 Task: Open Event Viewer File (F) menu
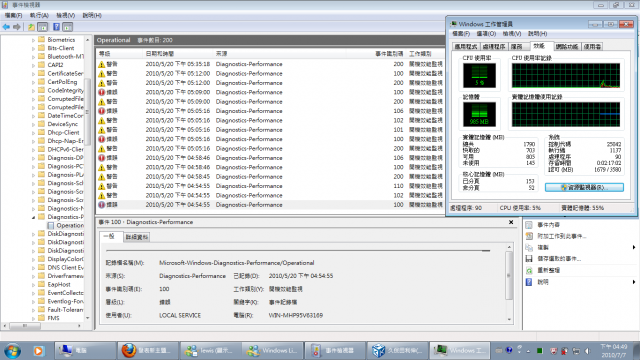(x=13, y=16)
